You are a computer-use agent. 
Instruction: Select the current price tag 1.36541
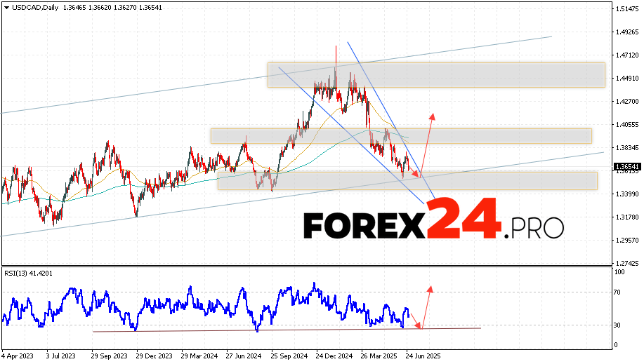[x=626, y=166]
